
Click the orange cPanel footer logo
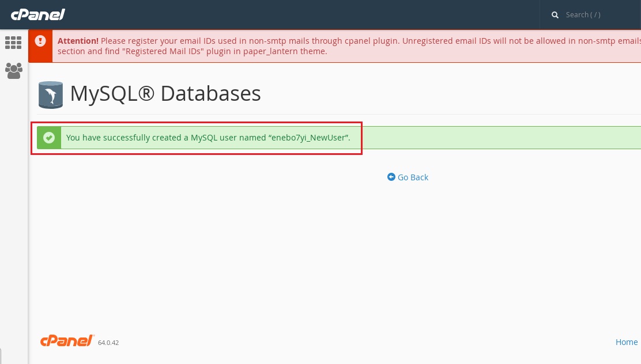coord(67,341)
